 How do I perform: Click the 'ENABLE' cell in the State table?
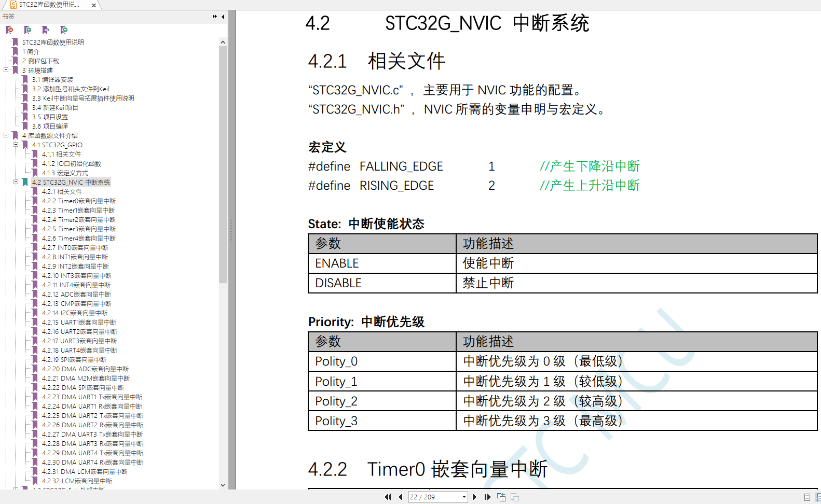coord(382,263)
